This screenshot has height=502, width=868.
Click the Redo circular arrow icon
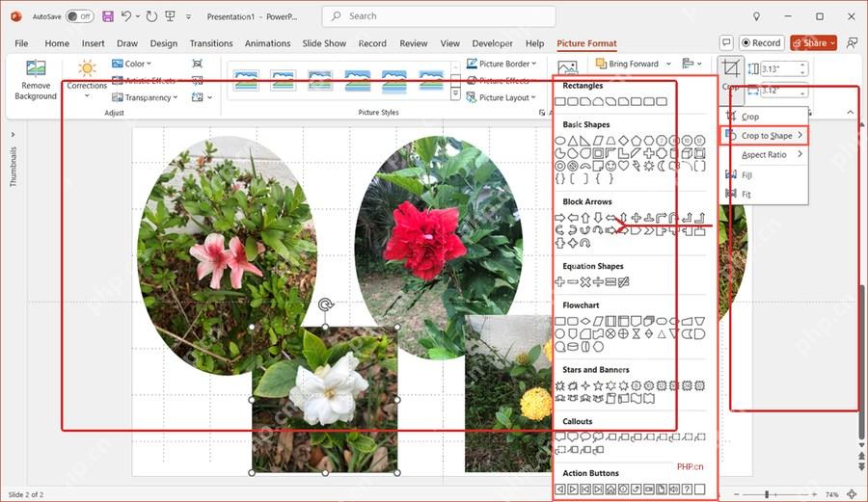click(x=151, y=16)
